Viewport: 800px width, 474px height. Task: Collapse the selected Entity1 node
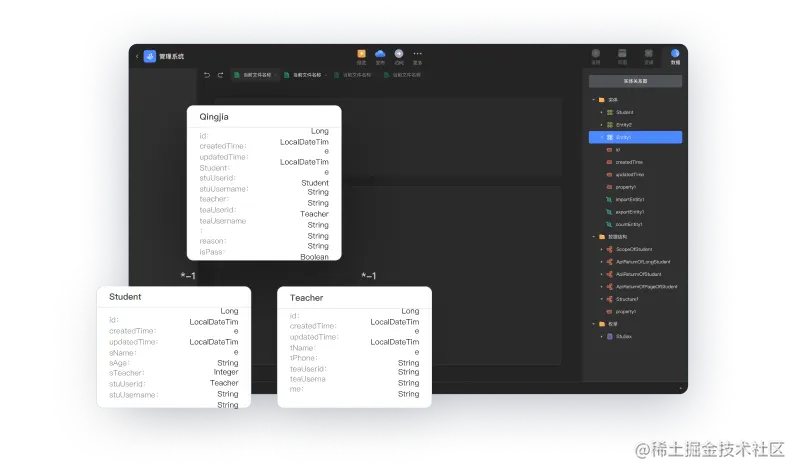pos(602,137)
